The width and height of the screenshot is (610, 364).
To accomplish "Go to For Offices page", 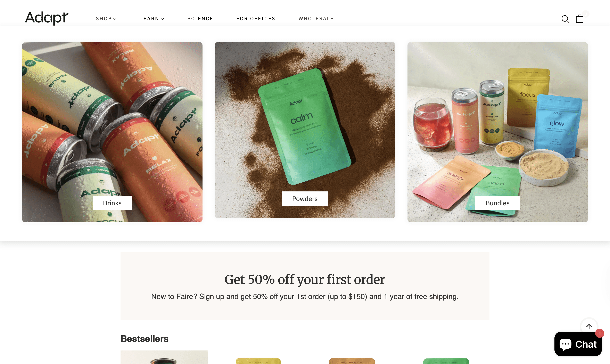I will click(x=256, y=19).
